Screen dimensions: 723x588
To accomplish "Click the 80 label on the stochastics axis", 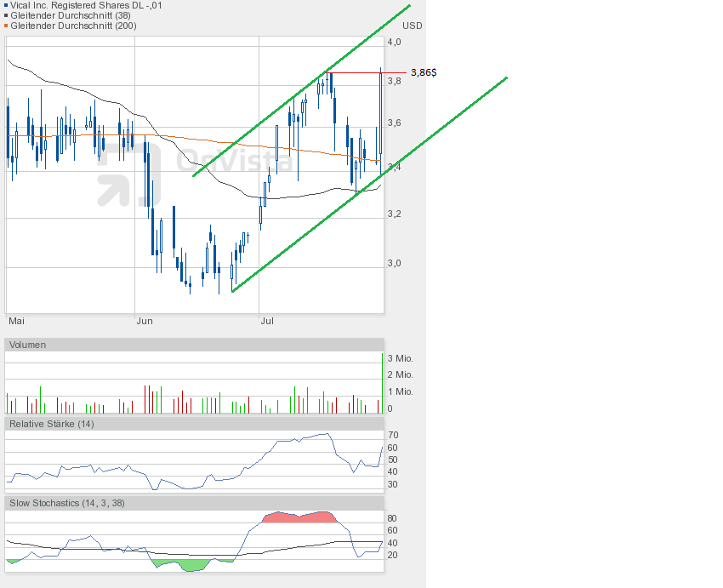I will 392,518.
